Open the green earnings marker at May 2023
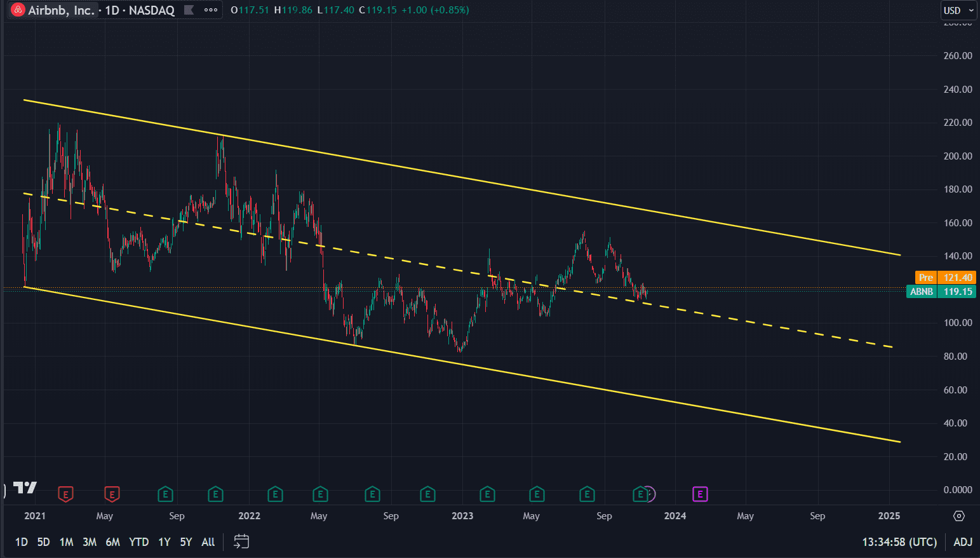 pos(537,494)
